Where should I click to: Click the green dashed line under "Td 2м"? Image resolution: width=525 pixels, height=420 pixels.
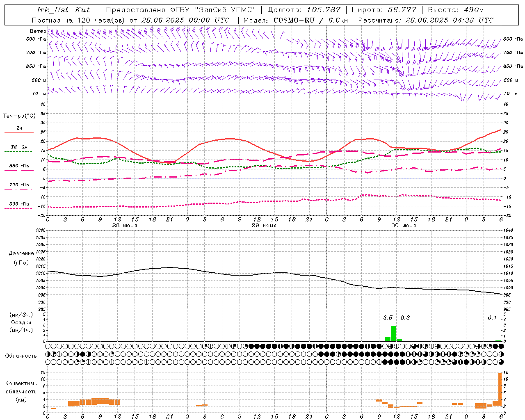coord(18,151)
